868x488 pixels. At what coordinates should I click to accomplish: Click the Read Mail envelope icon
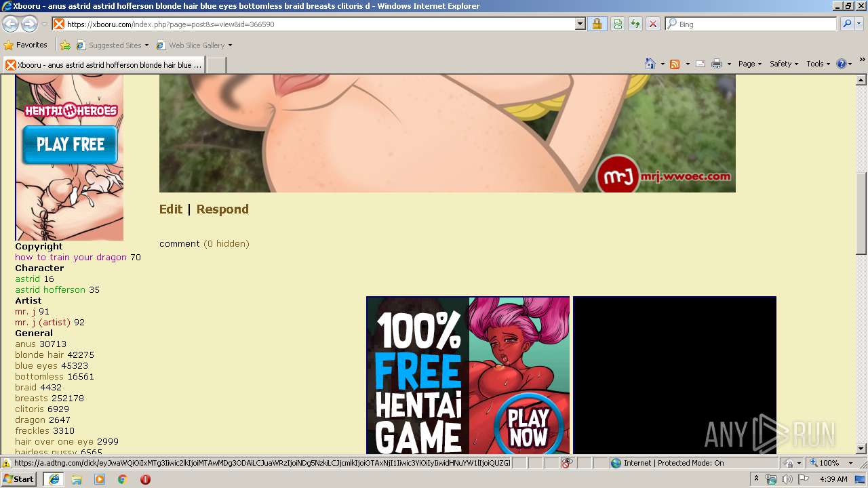[701, 64]
